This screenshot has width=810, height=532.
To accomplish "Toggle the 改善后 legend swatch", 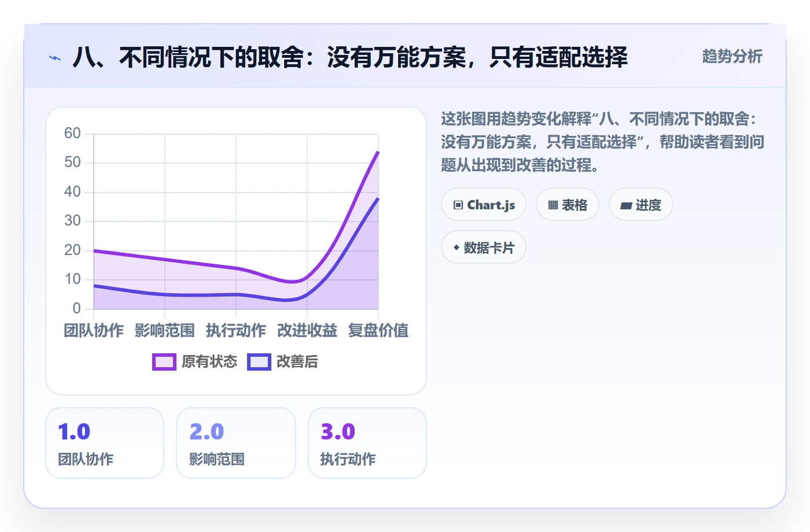I will (x=259, y=362).
